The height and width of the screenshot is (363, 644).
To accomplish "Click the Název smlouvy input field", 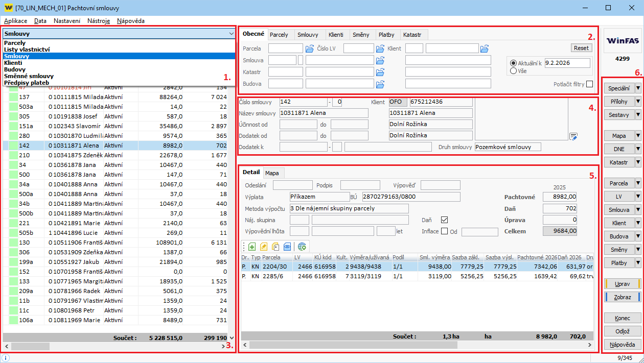I will coord(324,113).
